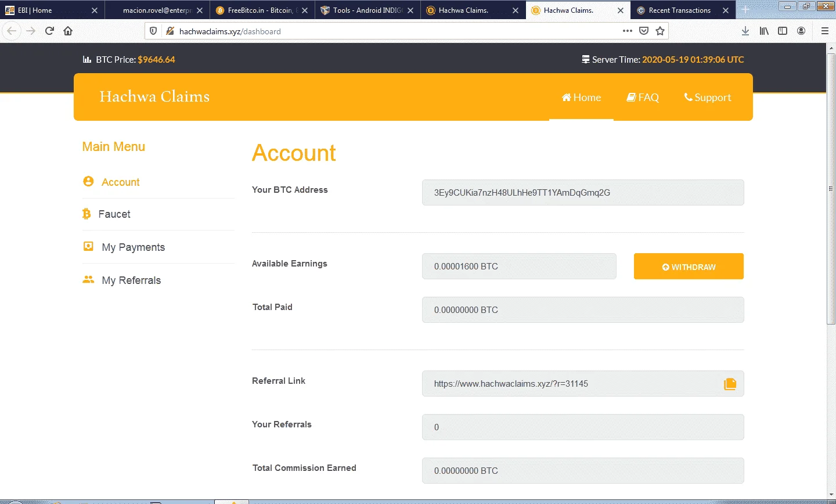Click the browser Forward arrow
Image resolution: width=836 pixels, height=504 pixels.
pyautogui.click(x=31, y=31)
